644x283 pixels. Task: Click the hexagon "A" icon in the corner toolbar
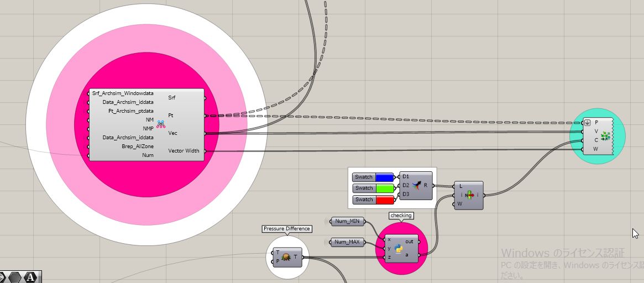pos(30,277)
